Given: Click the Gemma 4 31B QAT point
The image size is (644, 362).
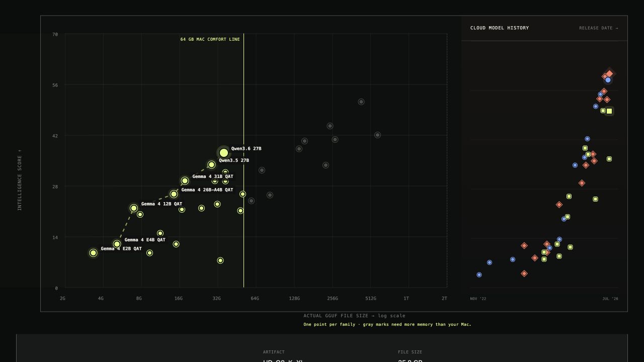Looking at the screenshot, I should coord(185,180).
